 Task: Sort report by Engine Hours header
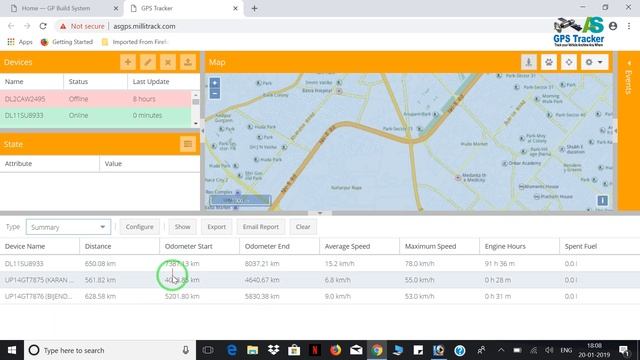click(x=520, y=246)
